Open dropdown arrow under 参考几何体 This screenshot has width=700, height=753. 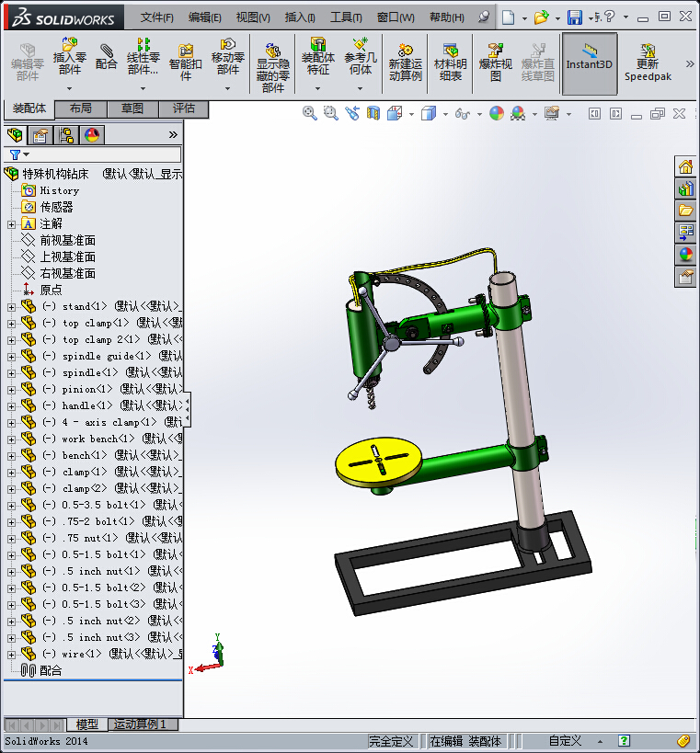pos(360,88)
